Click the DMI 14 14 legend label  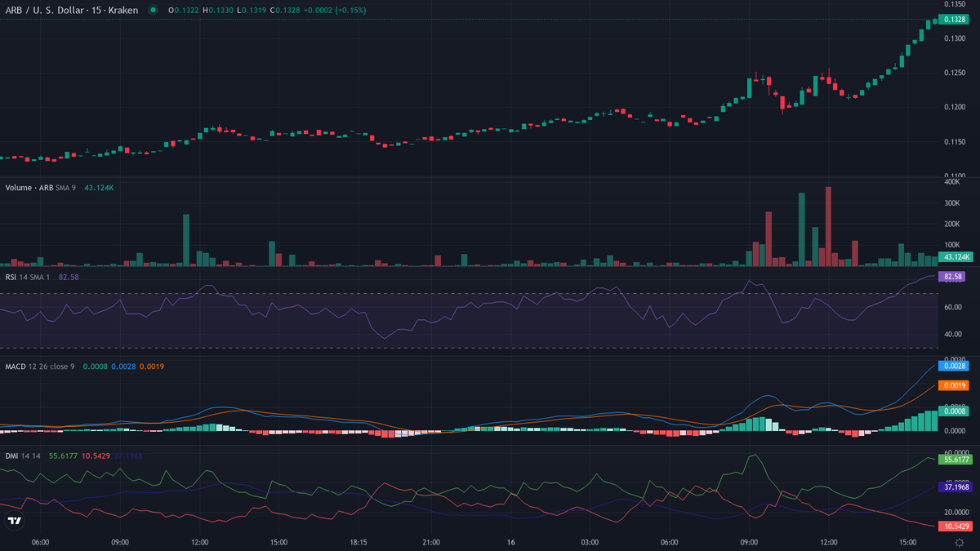pos(23,455)
